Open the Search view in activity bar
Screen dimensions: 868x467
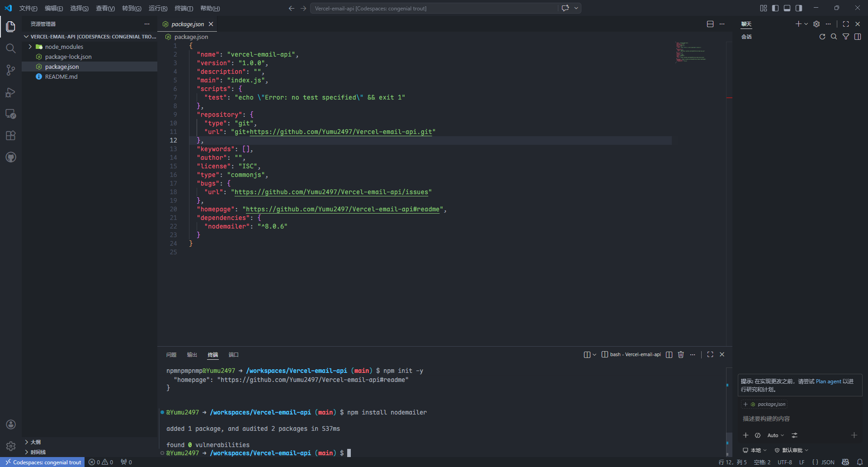(11, 48)
